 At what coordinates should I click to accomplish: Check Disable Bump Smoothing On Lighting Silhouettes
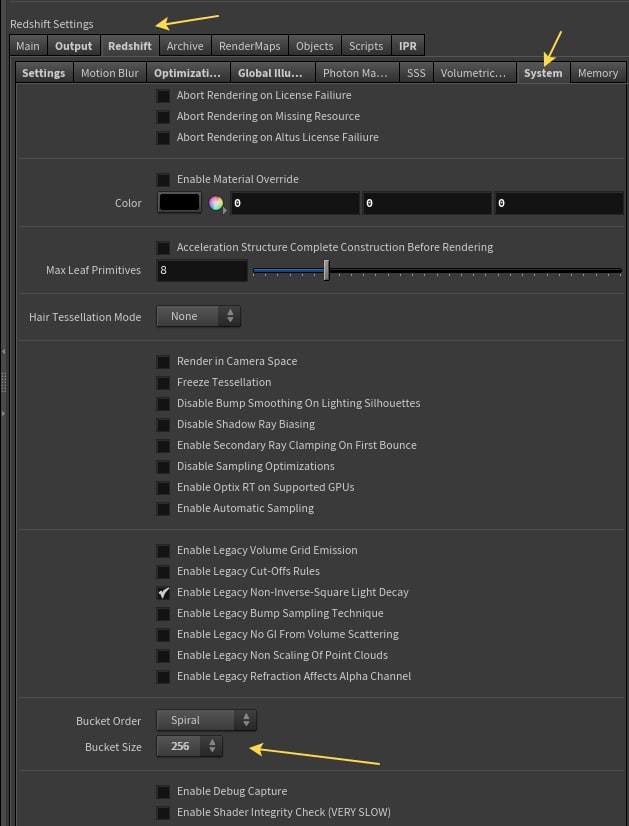tap(163, 404)
